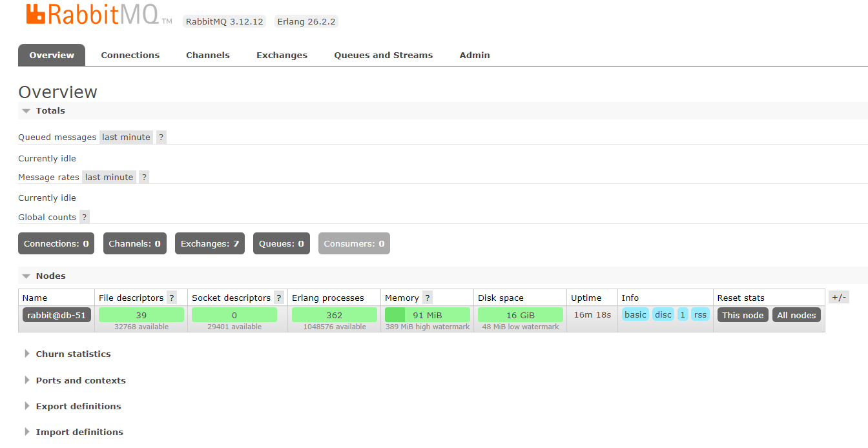Open the Queued messages last minute range selector

[126, 137]
